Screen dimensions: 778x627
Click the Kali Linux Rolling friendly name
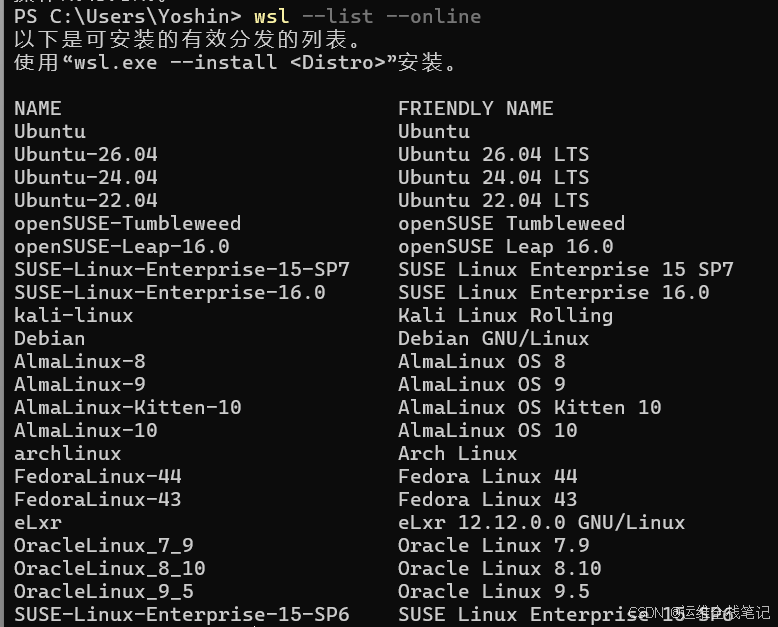click(506, 315)
